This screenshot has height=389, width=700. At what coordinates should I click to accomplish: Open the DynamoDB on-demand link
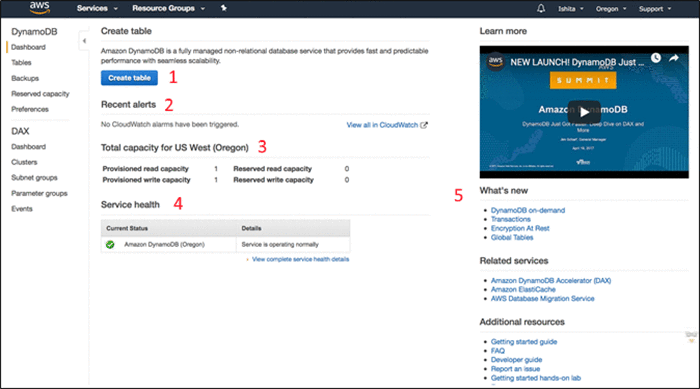pos(528,210)
